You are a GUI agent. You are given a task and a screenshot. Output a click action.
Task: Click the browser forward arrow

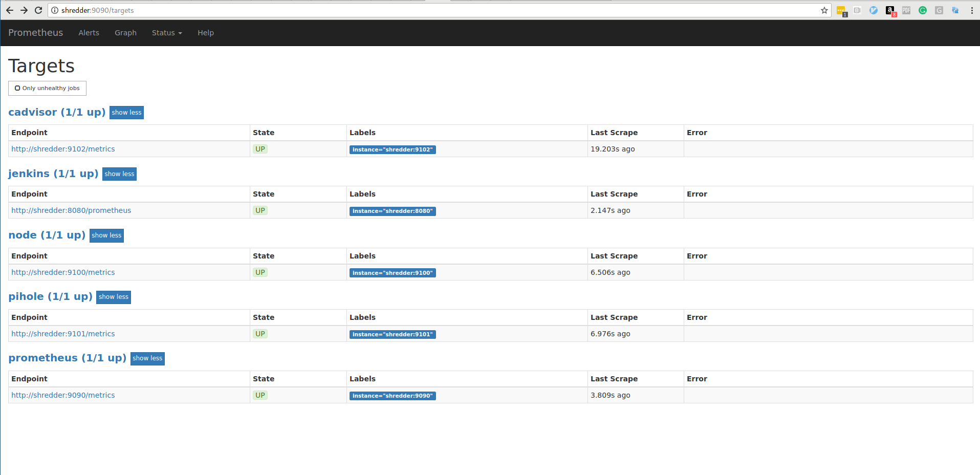click(24, 10)
